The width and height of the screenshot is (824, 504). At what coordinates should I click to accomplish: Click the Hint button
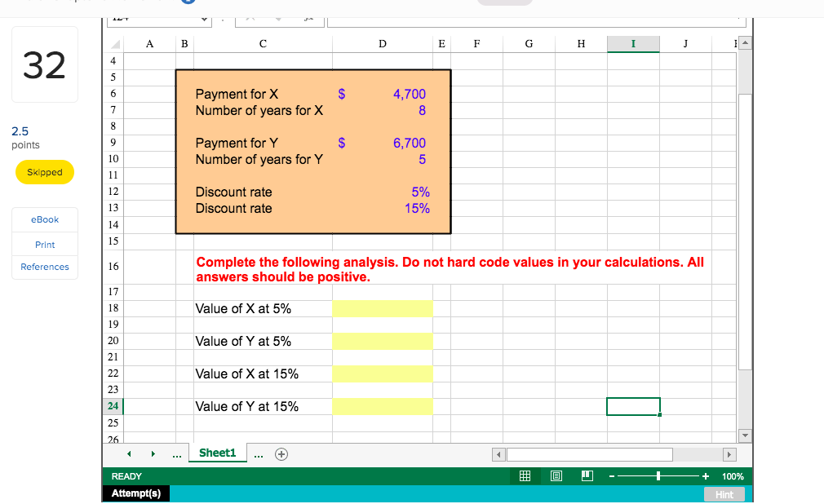724,493
